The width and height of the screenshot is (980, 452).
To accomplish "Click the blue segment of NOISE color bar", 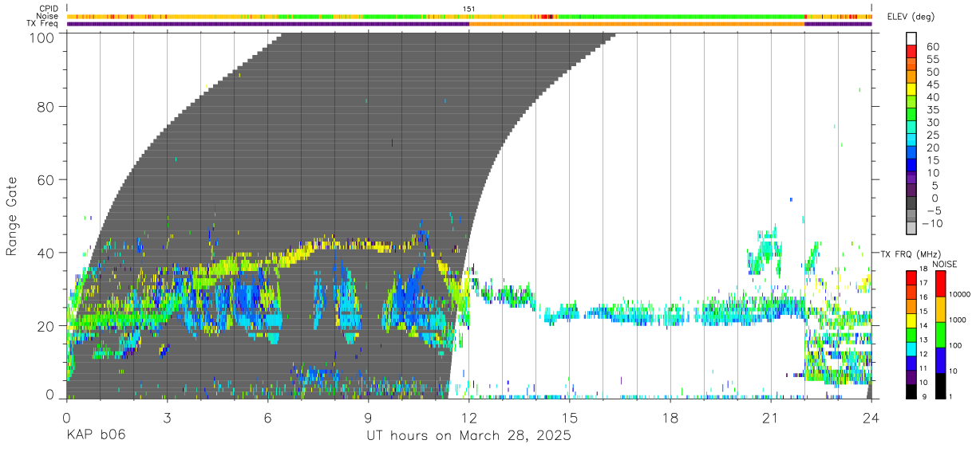I will click(941, 360).
